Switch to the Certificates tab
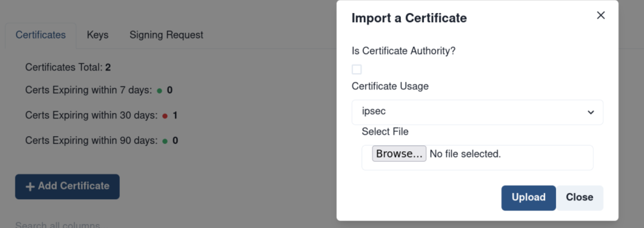The width and height of the screenshot is (644, 228). point(40,35)
